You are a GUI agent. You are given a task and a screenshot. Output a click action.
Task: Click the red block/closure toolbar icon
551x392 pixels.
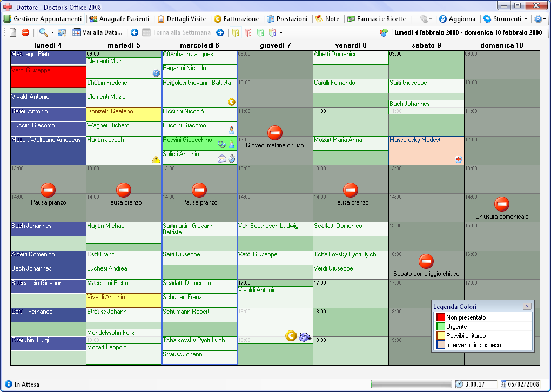coord(25,32)
